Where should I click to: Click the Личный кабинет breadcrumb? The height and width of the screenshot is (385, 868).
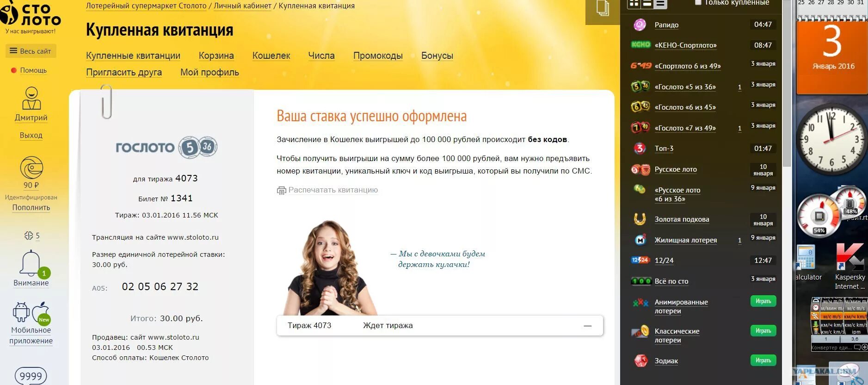[x=242, y=6]
